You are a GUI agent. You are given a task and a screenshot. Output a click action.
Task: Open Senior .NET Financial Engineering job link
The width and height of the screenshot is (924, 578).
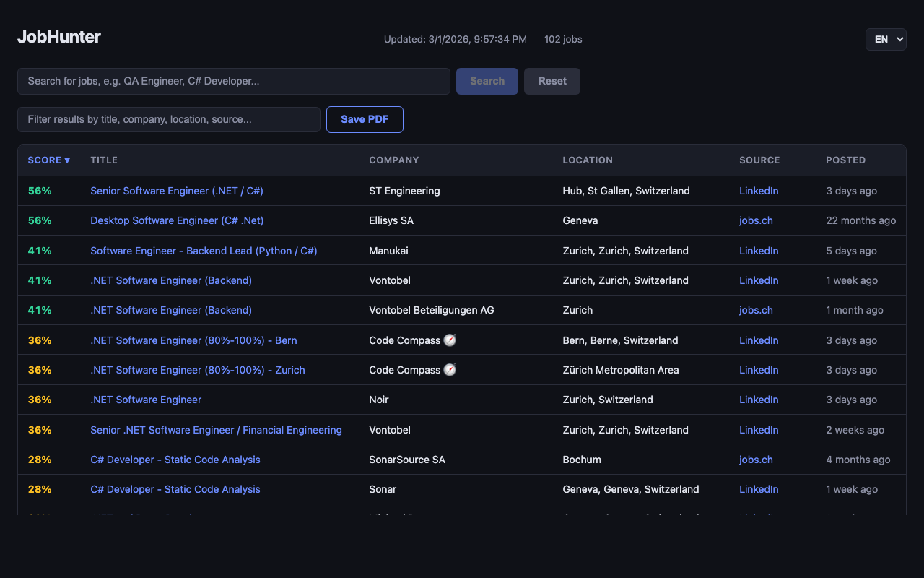click(216, 430)
